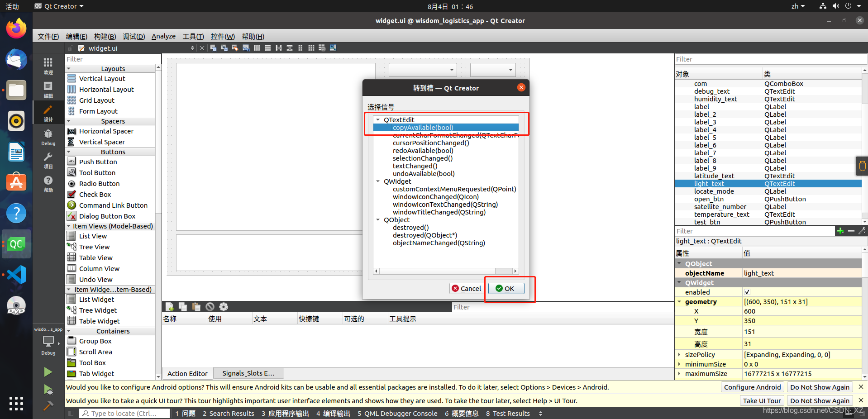Click the Edit Widgets mode icon
The height and width of the screenshot is (419, 868).
[213, 48]
